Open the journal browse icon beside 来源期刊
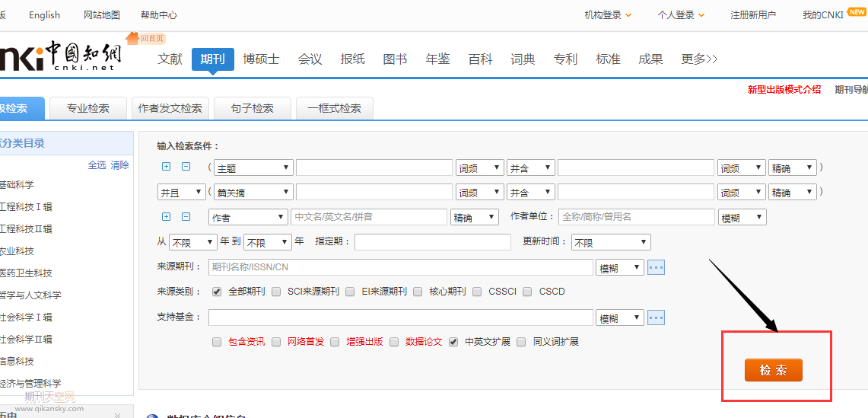The image size is (868, 418). 656,267
